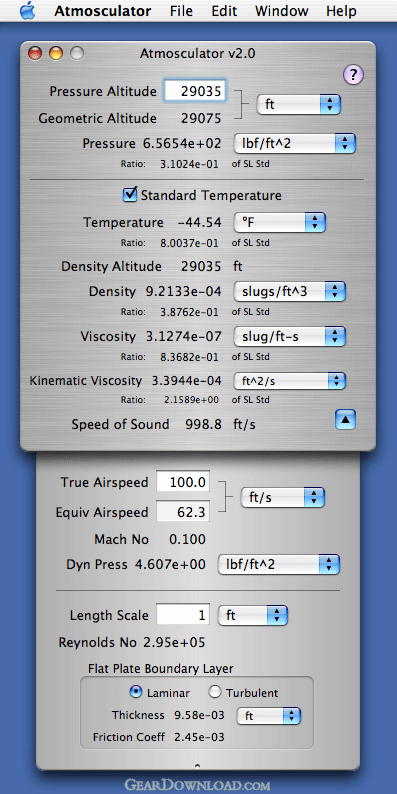Toggle the Standard Temperature checkbox
This screenshot has height=794, width=397.
[130, 194]
